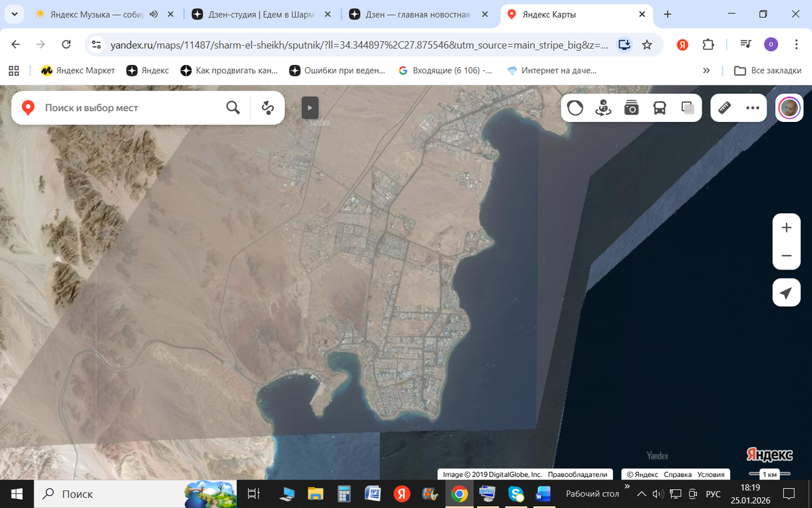Viewport: 812px width, 508px height.
Task: Zoom out the map with minus
Action: coord(786,256)
